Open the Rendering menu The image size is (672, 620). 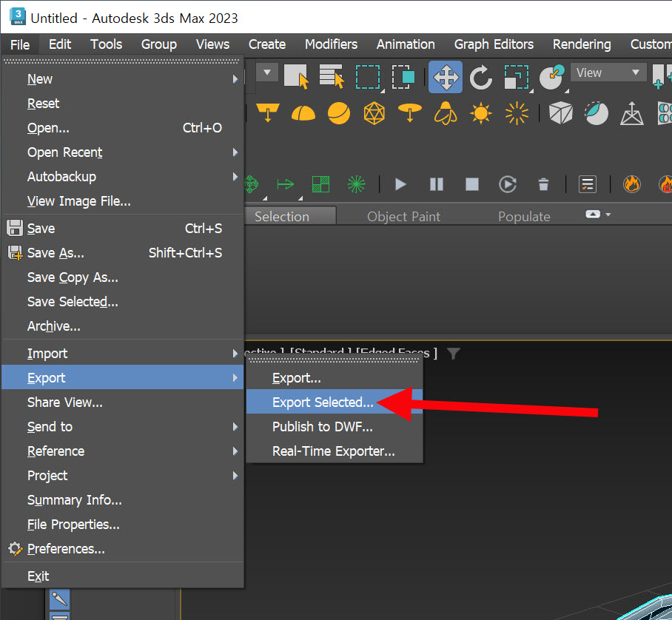pos(582,44)
